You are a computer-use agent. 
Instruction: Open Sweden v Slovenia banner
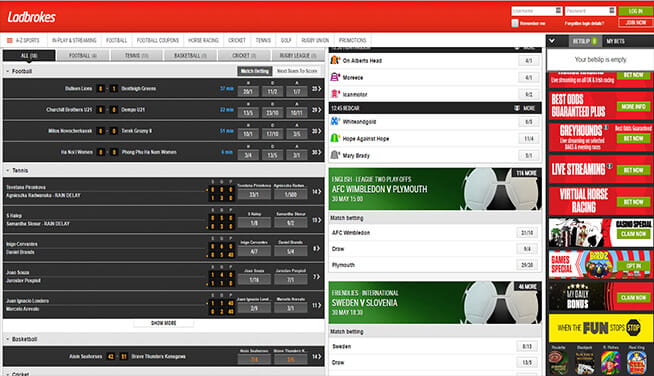pyautogui.click(x=435, y=303)
